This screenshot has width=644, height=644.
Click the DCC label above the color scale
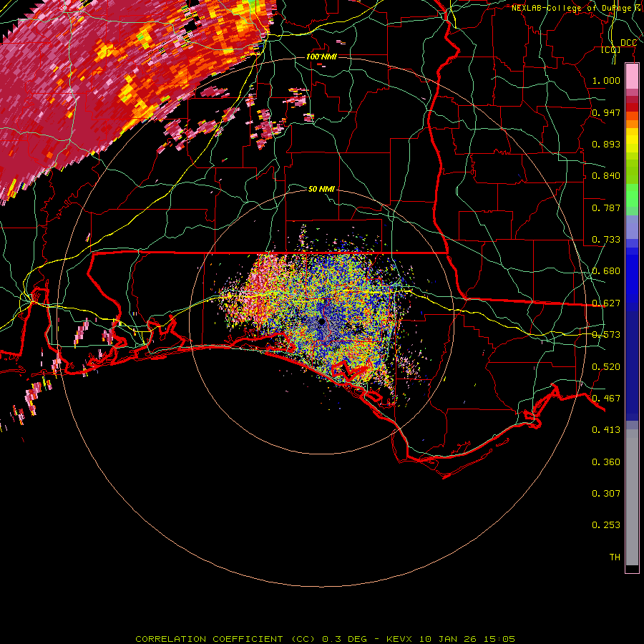pos(628,43)
